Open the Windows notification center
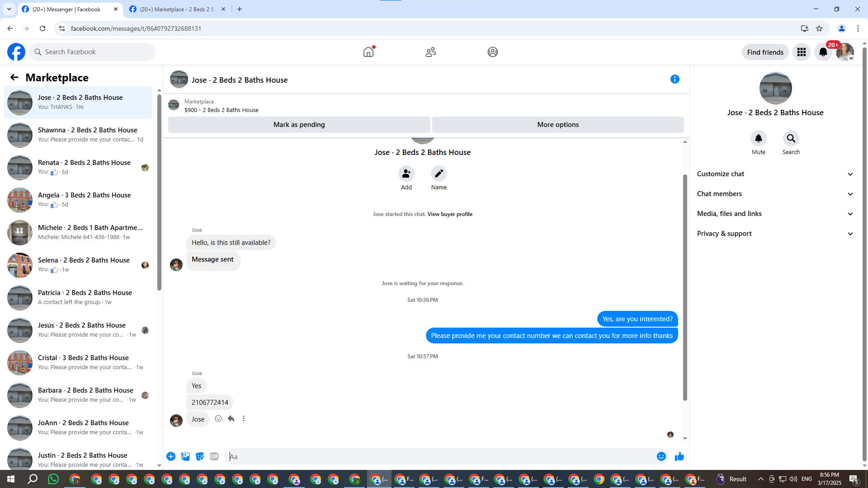868x488 pixels. 854,479
